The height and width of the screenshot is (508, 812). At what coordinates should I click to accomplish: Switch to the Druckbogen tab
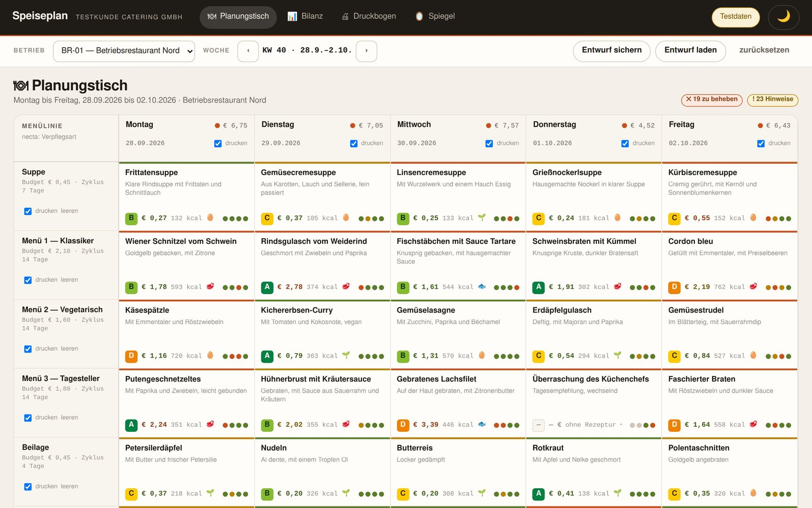pos(369,17)
